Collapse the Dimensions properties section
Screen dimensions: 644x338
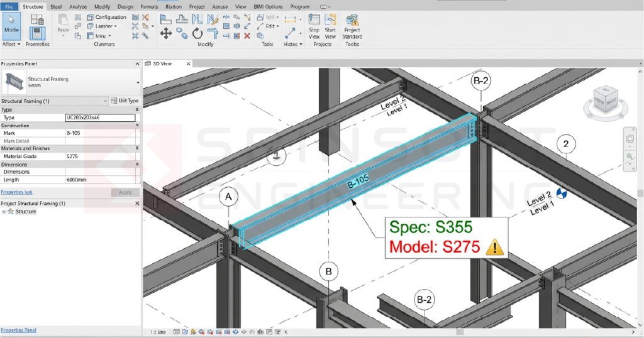(137, 164)
